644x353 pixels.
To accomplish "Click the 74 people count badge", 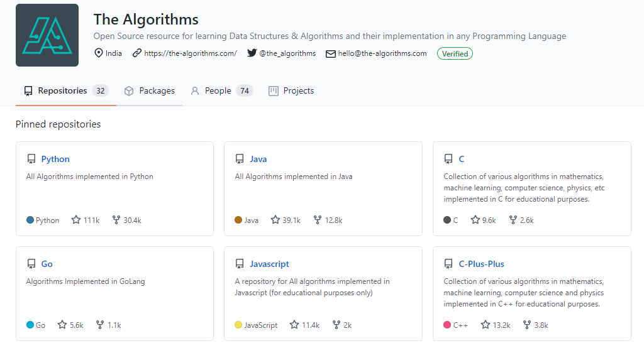I will [x=245, y=90].
